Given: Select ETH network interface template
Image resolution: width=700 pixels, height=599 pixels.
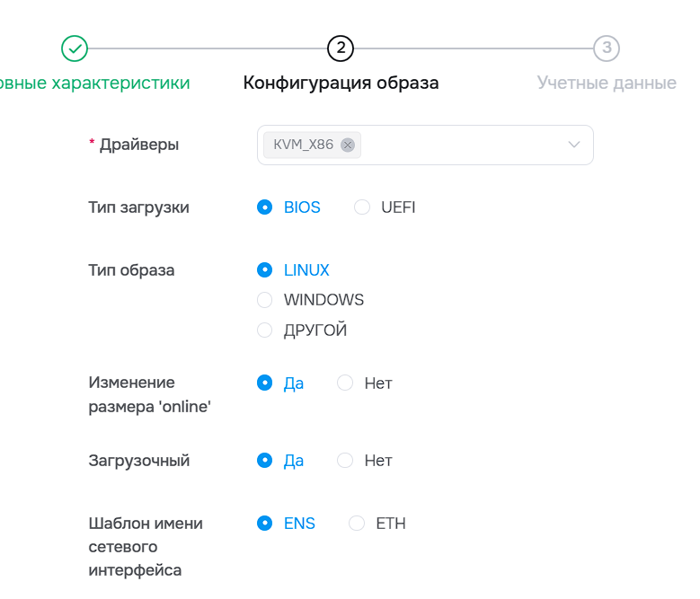Looking at the screenshot, I should tap(357, 524).
